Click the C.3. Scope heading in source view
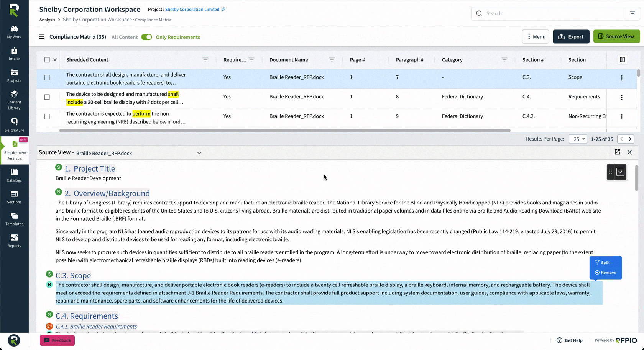The height and width of the screenshot is (350, 644). [73, 275]
